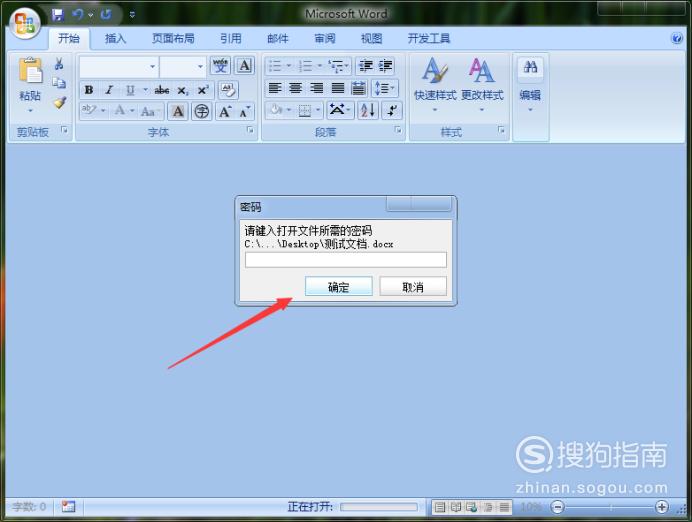The height and width of the screenshot is (522, 692).
Task: Save document via Quick Access icon
Action: (57, 15)
